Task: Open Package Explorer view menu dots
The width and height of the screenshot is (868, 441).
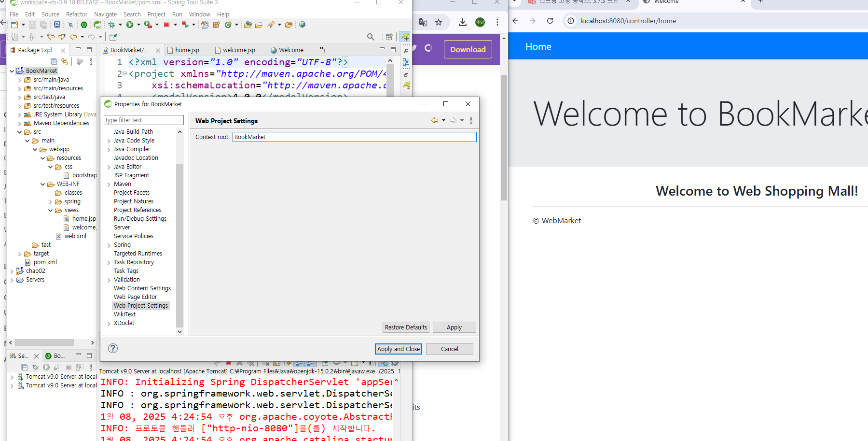Action: click(x=91, y=61)
